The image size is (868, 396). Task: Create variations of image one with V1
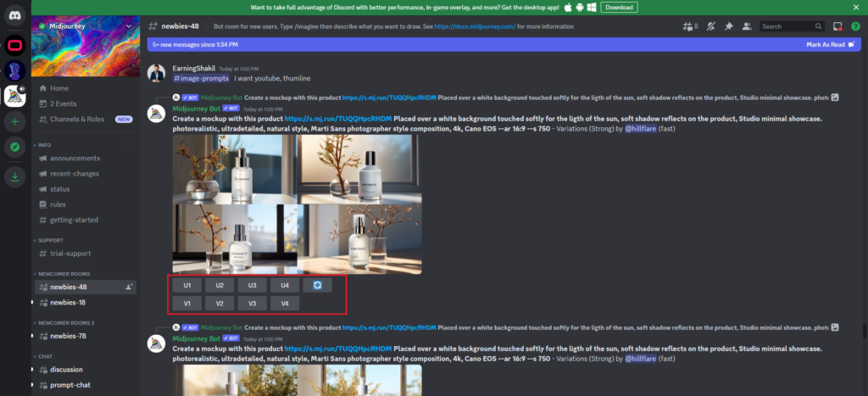187,303
